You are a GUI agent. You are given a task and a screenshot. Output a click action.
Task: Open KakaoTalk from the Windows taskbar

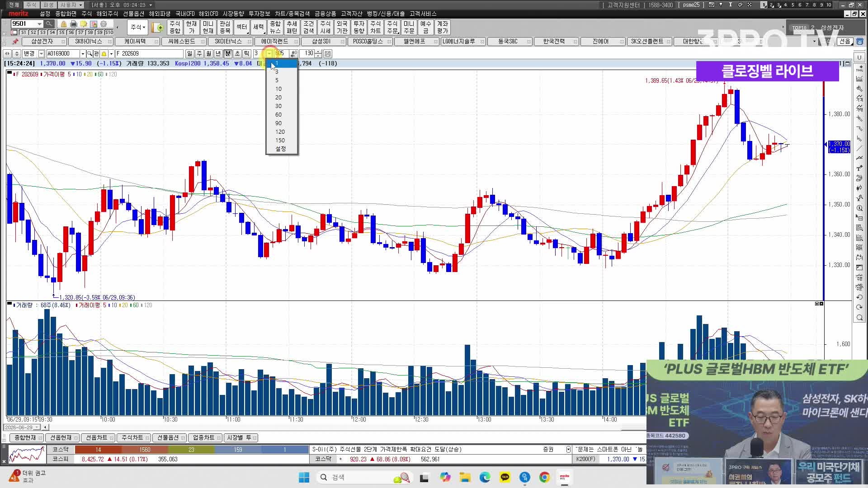pyautogui.click(x=505, y=477)
